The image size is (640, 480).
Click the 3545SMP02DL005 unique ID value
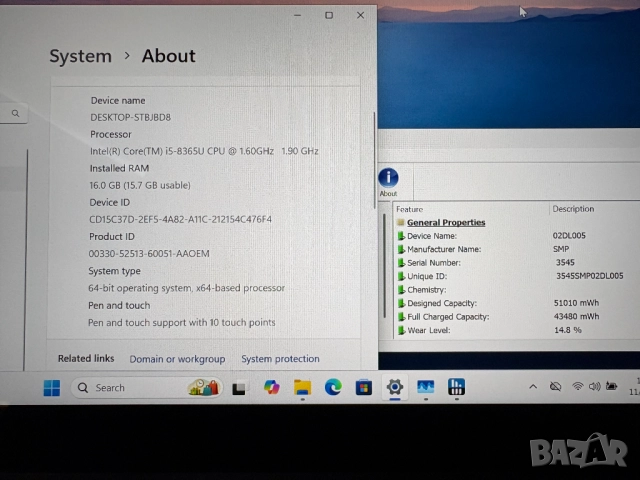click(x=589, y=276)
